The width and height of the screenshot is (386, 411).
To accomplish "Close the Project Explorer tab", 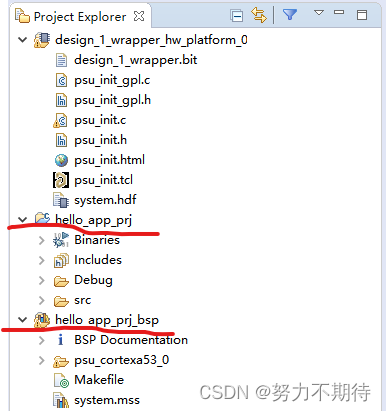I will 139,16.
